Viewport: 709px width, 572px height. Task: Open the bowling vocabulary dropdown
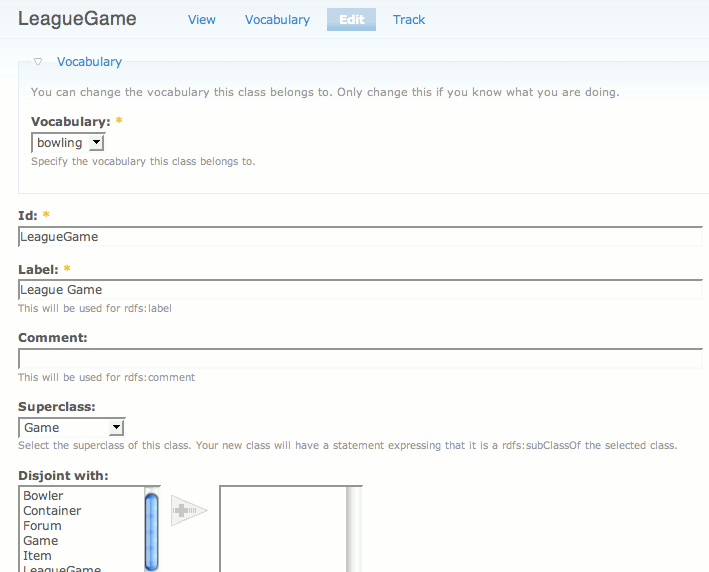click(x=67, y=143)
